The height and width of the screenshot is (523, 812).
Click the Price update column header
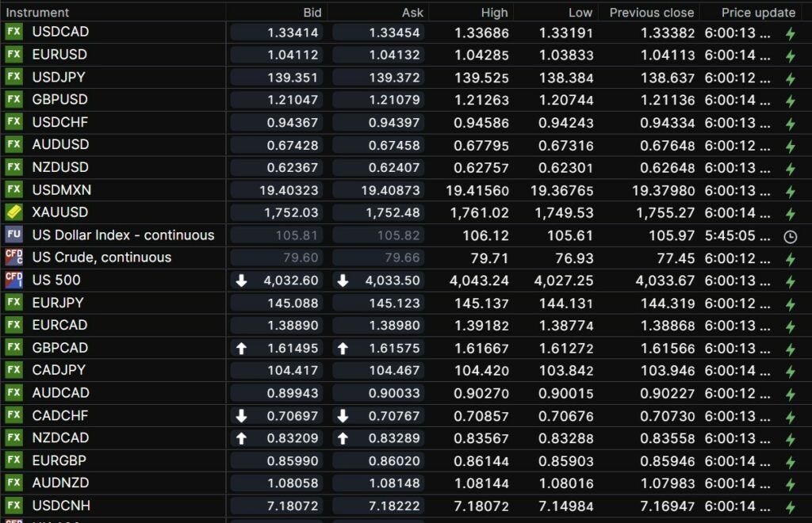[x=758, y=13]
